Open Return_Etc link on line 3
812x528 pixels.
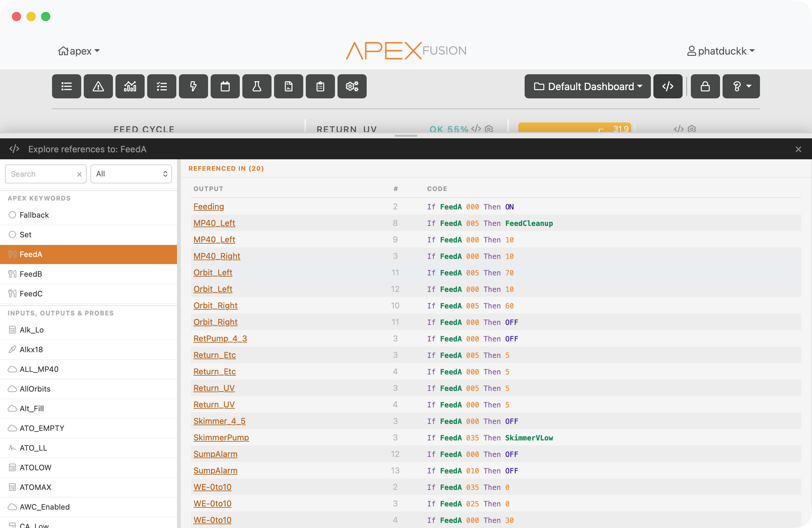click(x=215, y=355)
